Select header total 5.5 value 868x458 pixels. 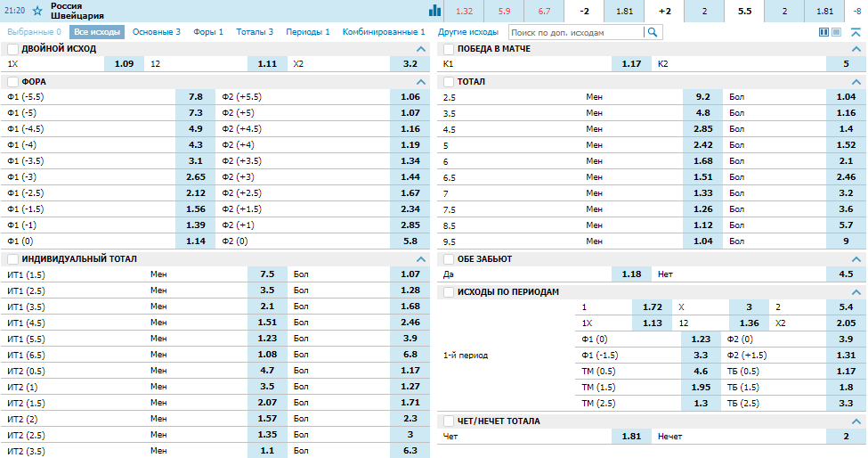pyautogui.click(x=744, y=11)
